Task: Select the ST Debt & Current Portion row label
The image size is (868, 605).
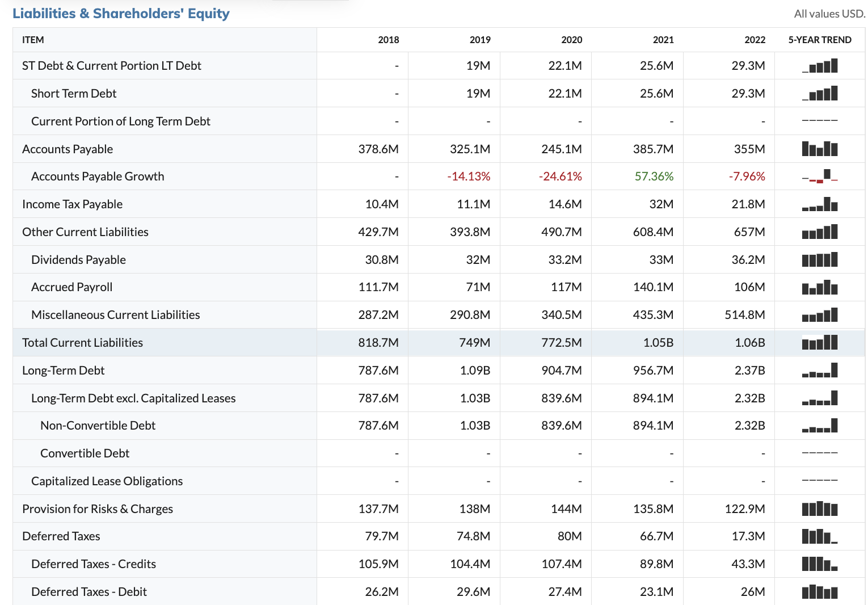Action: point(112,66)
